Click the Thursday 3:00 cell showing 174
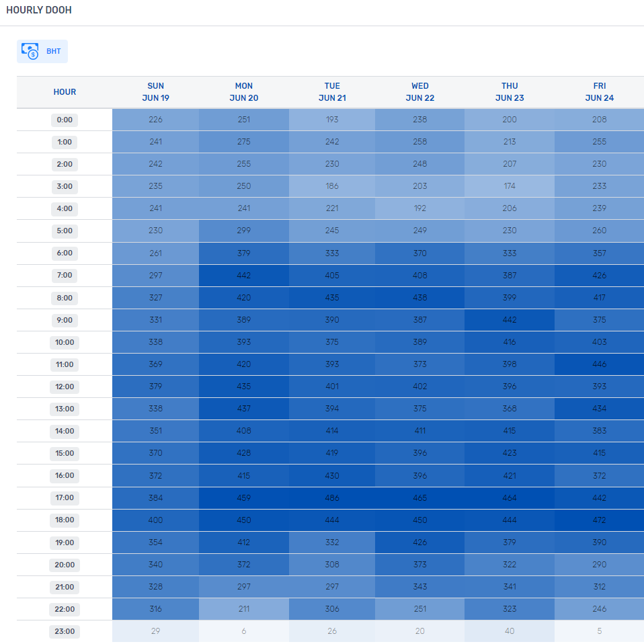Screen dimensions: 644x644 tap(510, 186)
